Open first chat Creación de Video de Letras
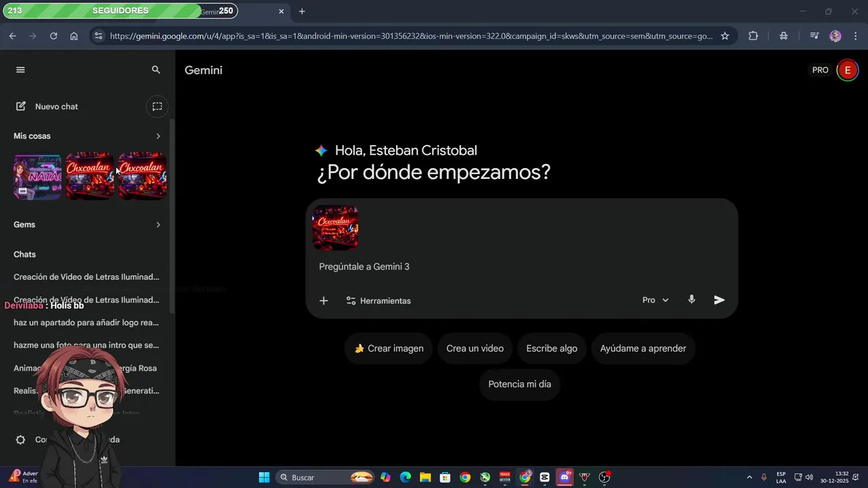 click(x=87, y=277)
